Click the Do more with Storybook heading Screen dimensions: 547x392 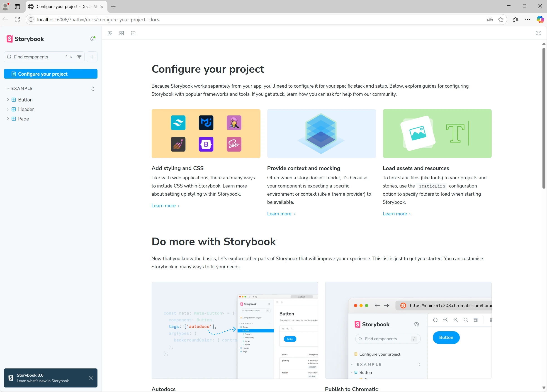214,241
